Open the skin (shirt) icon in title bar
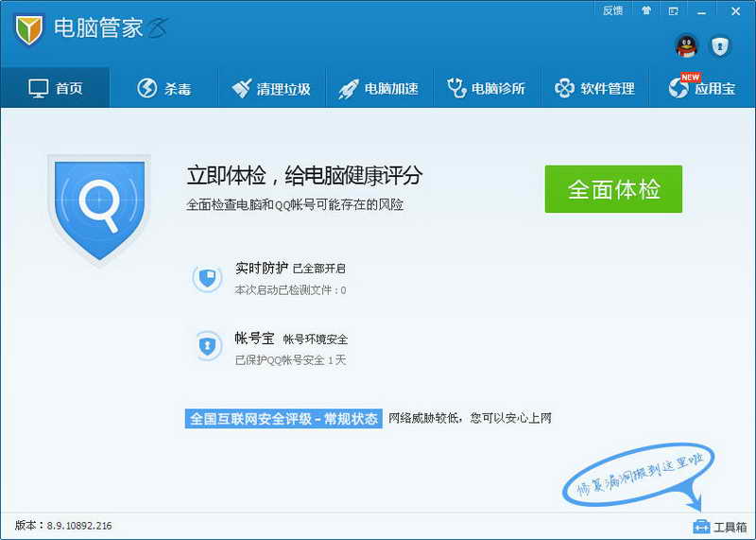Image resolution: width=756 pixels, height=540 pixels. [x=646, y=10]
